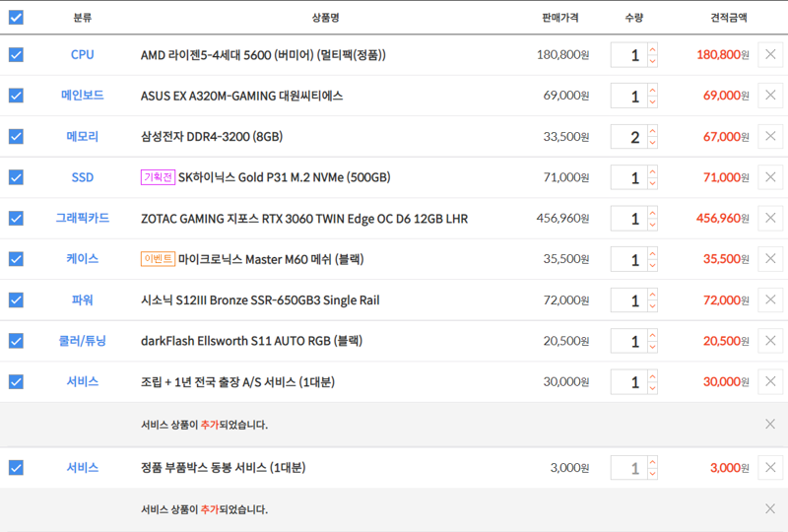The height and width of the screenshot is (532, 788).
Task: Uncheck the 그래픽카드 row checkbox
Action: 16,218
